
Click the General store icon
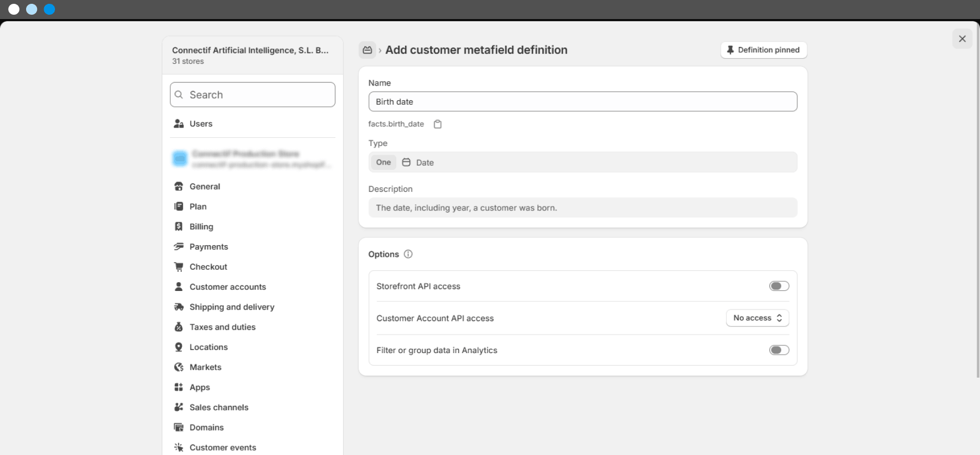[x=179, y=186]
